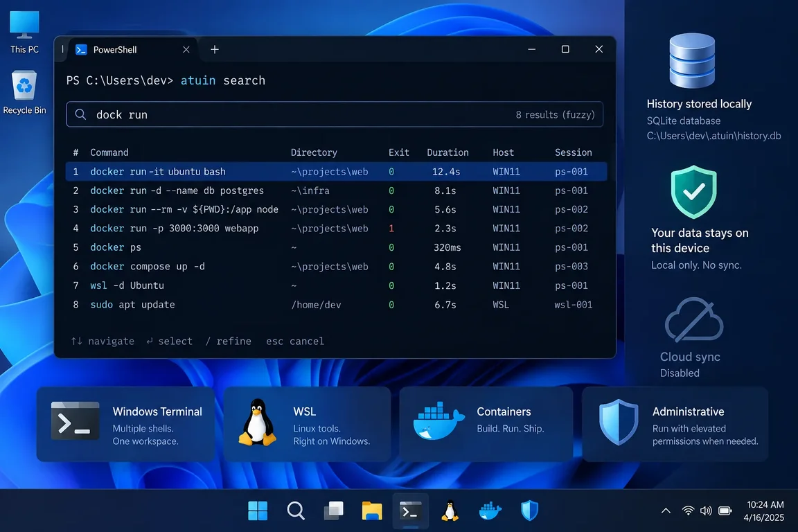Expand the system tray hidden icons chevron
Viewport: 798px width, 532px height.
tap(666, 511)
